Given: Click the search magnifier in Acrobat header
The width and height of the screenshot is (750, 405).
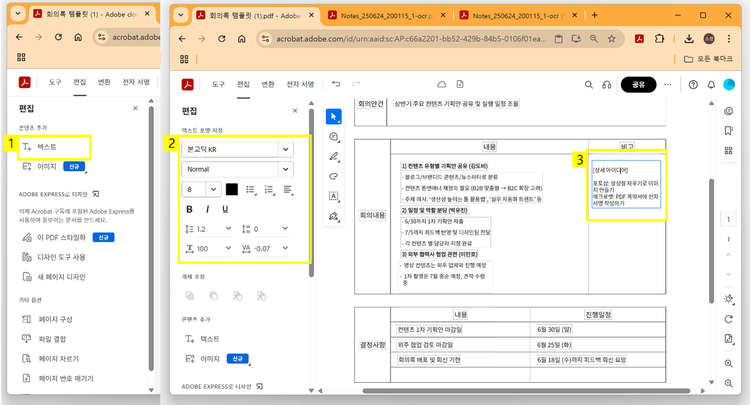Looking at the screenshot, I should tap(588, 85).
